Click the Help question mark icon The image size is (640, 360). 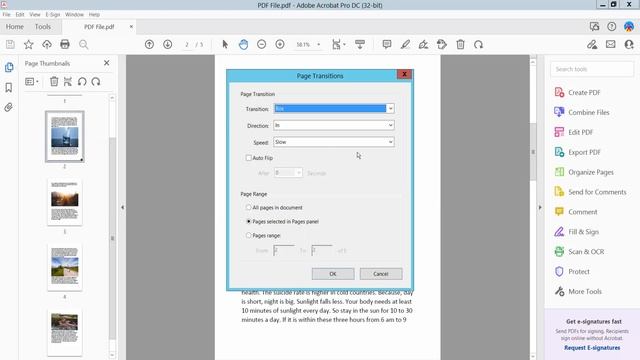pyautogui.click(x=611, y=27)
